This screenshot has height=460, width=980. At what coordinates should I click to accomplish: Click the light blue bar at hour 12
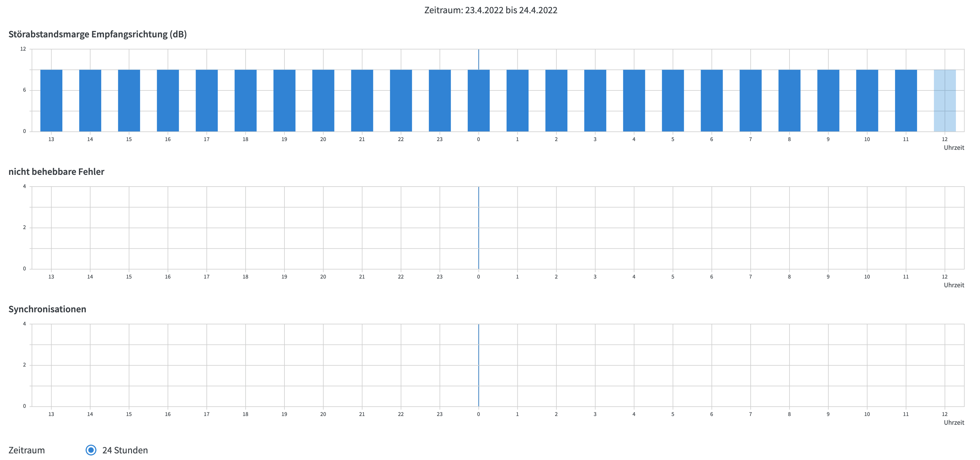pos(945,100)
